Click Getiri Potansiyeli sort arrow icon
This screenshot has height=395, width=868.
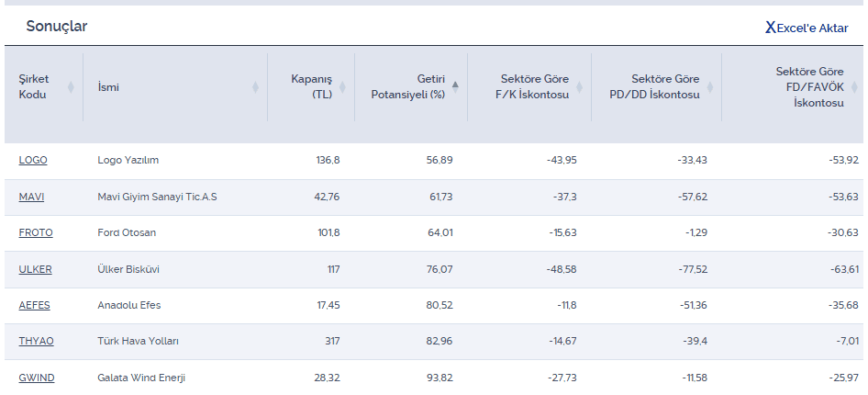tap(455, 86)
